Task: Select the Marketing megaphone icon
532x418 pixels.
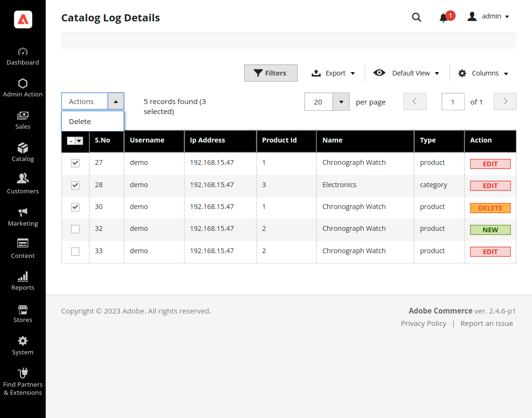Action: [x=22, y=215]
